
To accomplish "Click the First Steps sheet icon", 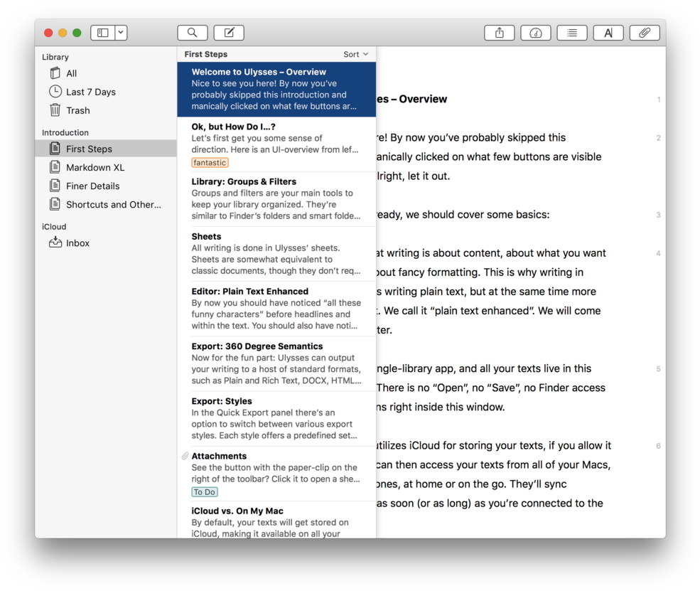I will coord(55,149).
